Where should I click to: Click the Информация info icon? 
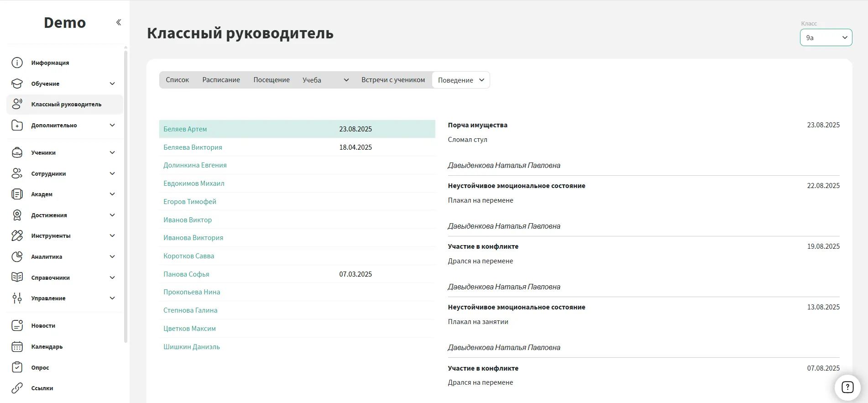17,63
